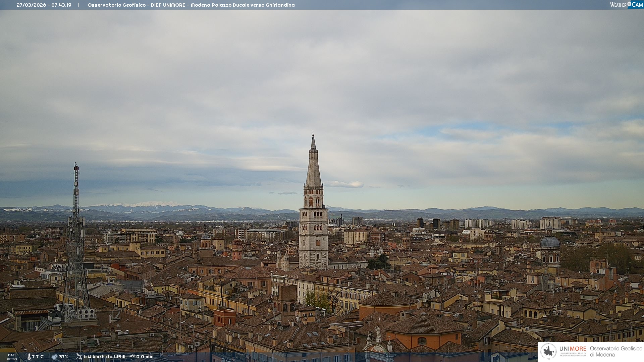Click the 7.7 C temperature reading
This screenshot has width=644, height=362.
[38, 357]
